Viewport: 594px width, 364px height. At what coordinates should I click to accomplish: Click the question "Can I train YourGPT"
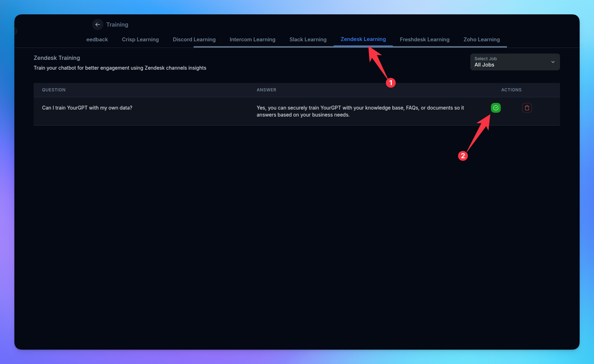click(x=87, y=108)
